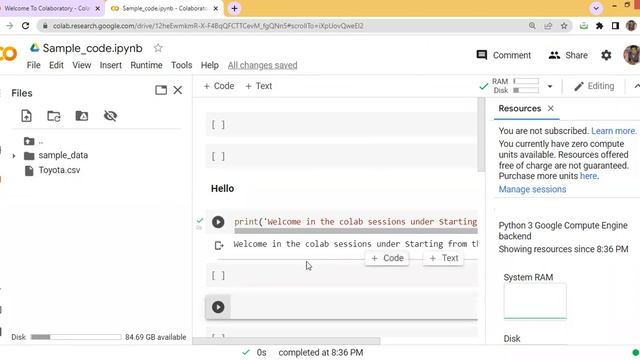The width and height of the screenshot is (640, 360).
Task: Open the File menu
Action: pos(33,65)
